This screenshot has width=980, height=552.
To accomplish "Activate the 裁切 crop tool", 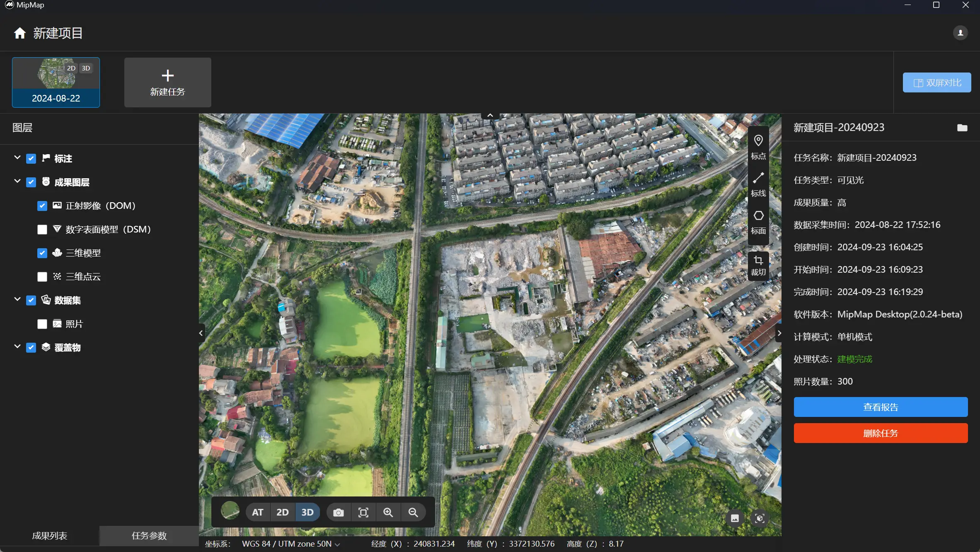I will pos(758,265).
